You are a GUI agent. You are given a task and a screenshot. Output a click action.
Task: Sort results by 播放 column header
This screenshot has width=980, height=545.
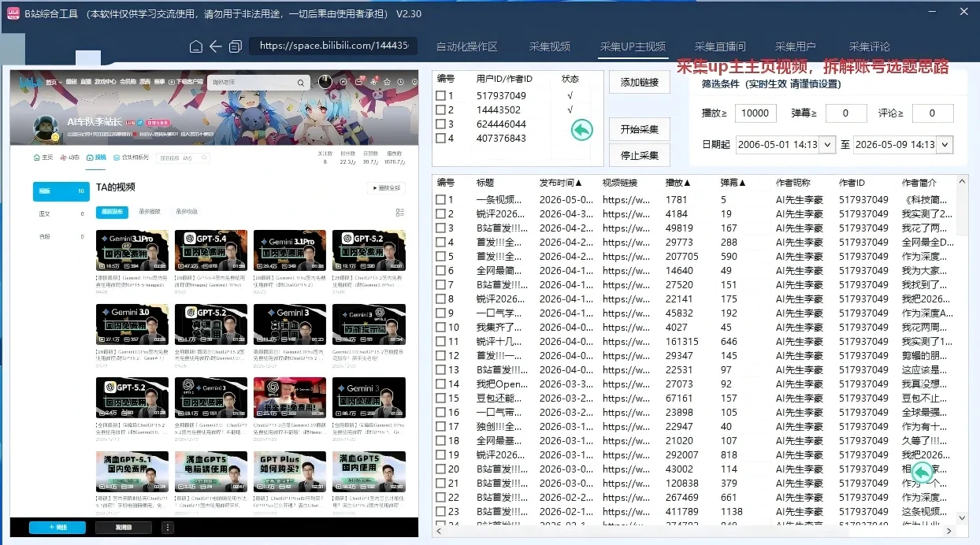tap(678, 183)
